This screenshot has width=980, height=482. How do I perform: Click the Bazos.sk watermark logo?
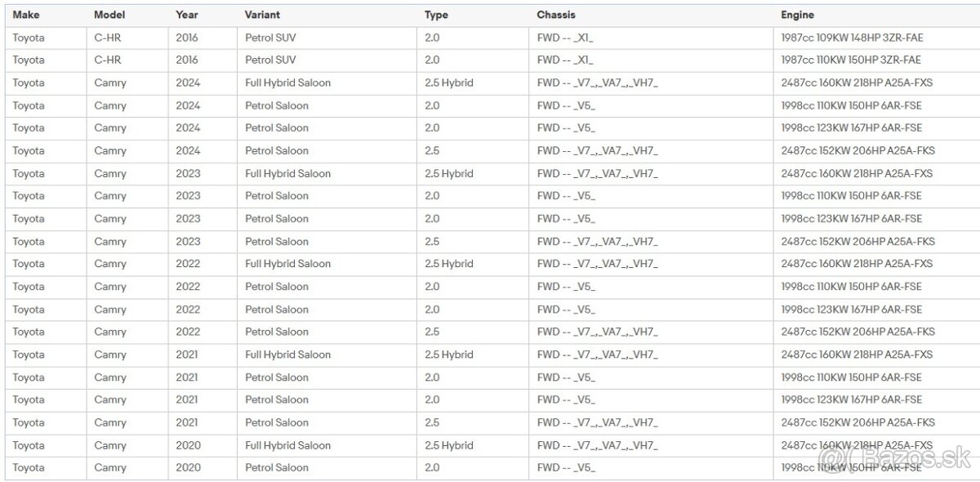click(x=898, y=457)
